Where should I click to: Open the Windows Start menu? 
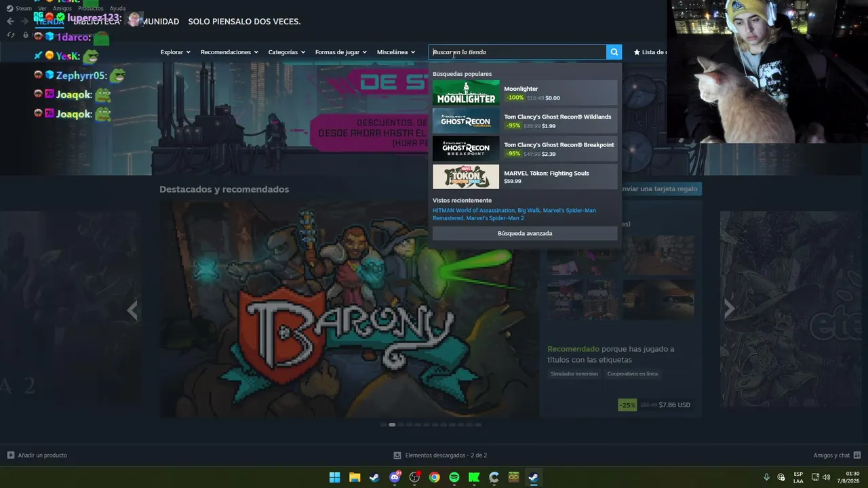click(x=334, y=477)
